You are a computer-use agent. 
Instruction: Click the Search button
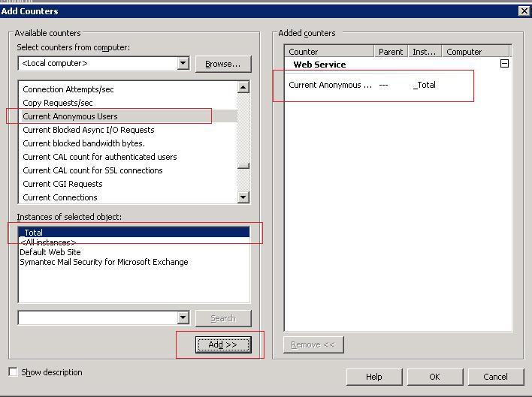tap(223, 318)
